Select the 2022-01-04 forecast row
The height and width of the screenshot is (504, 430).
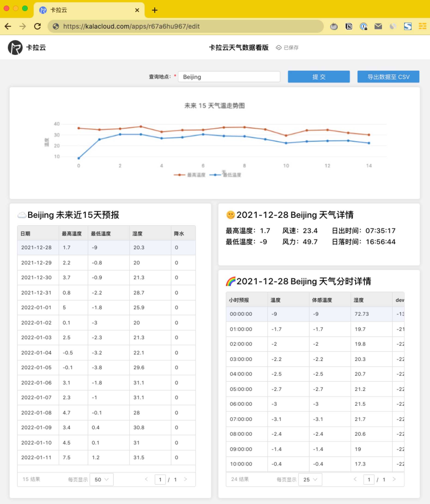click(106, 353)
